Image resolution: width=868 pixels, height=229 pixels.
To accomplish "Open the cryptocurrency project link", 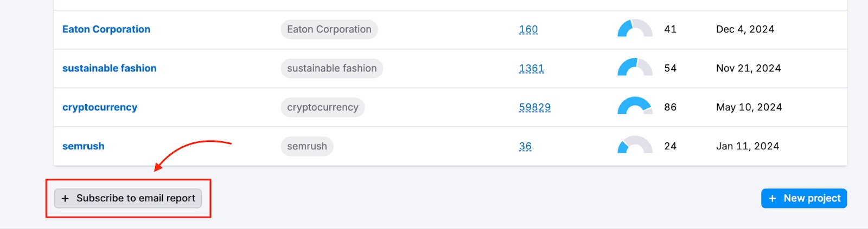I will (x=100, y=107).
